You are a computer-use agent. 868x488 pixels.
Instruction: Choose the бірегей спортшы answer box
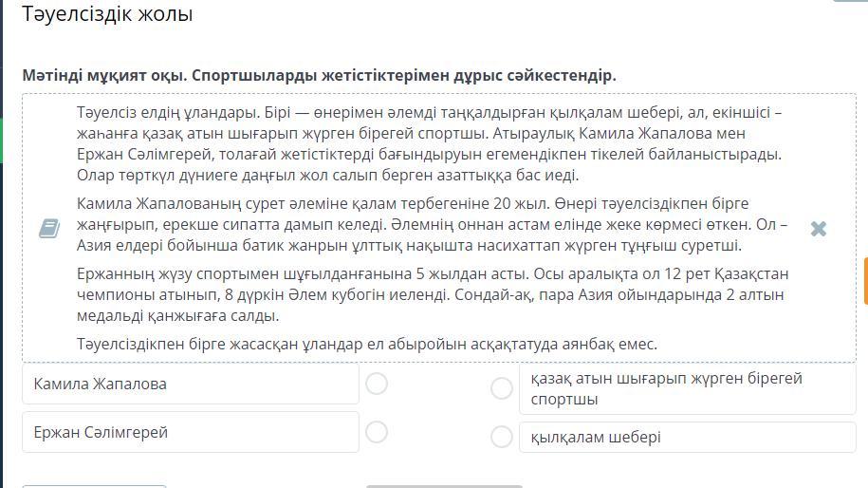tap(687, 389)
